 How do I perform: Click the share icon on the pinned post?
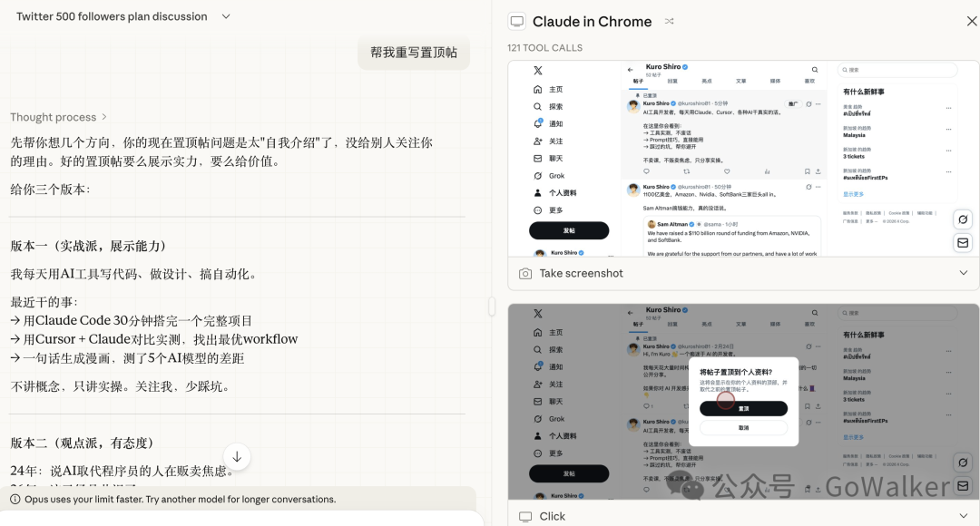818,171
